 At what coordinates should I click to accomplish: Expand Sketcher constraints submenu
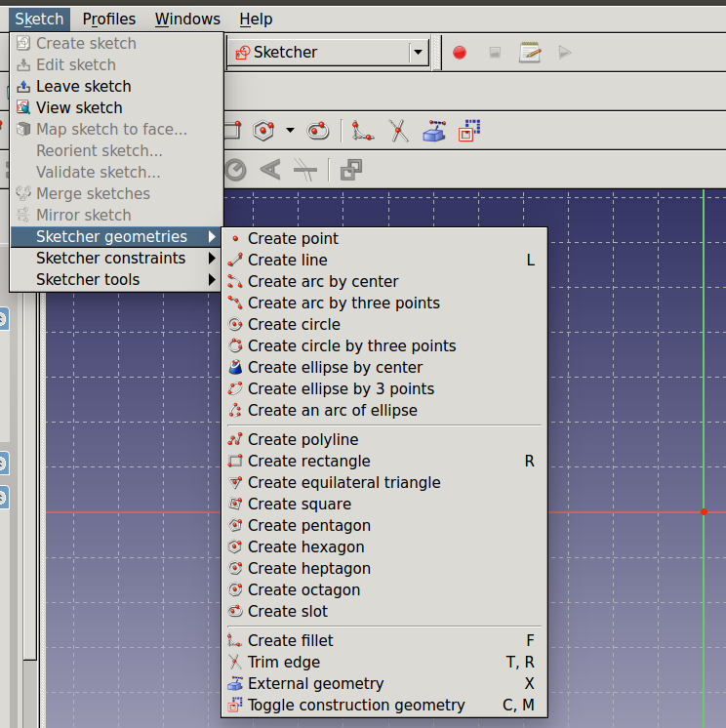tap(116, 259)
